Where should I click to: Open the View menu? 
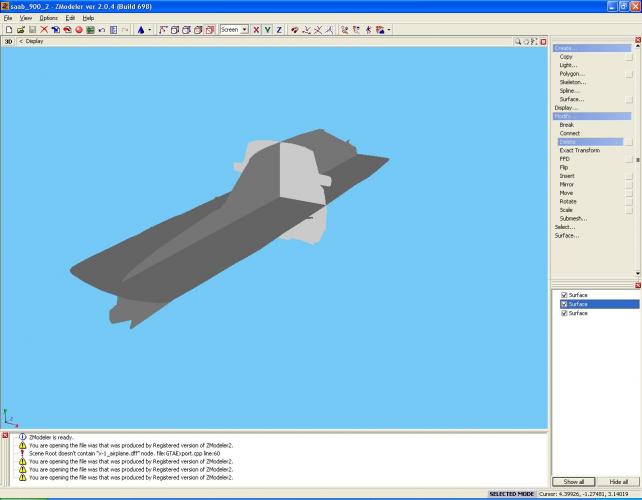(26, 18)
